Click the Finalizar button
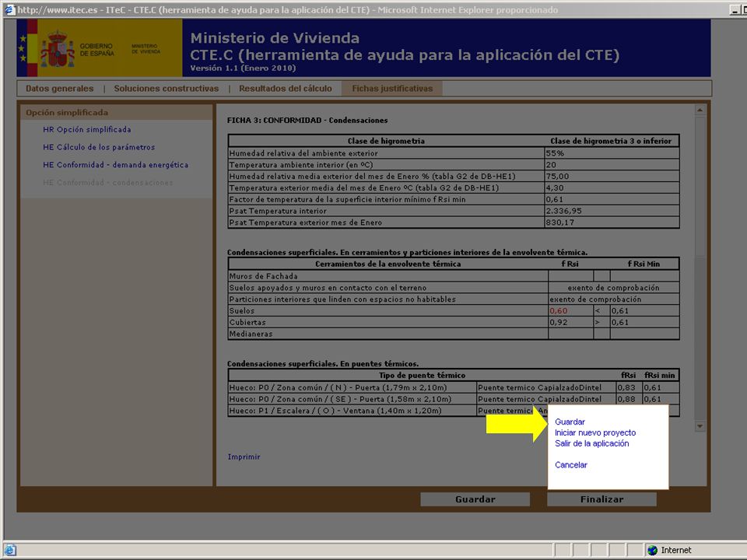This screenshot has height=560, width=747. click(601, 499)
